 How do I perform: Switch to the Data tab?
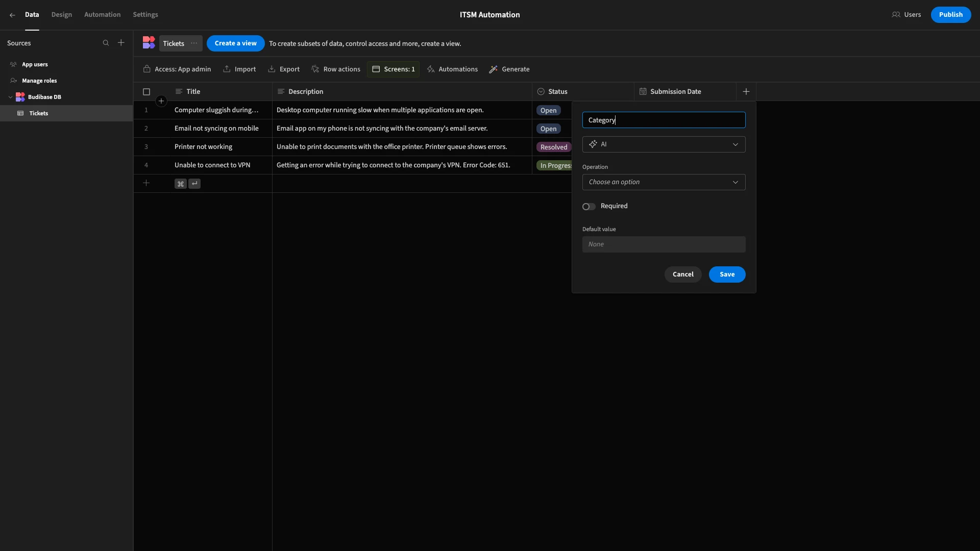(32, 15)
